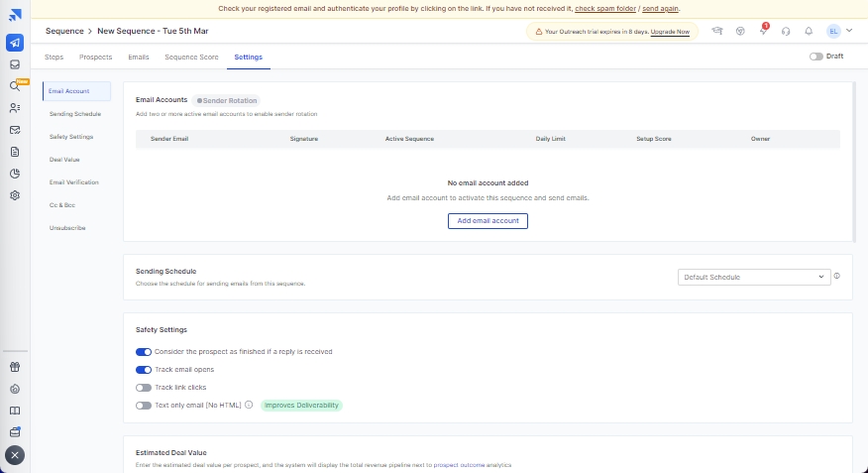Viewport: 868px width, 473px height.
Task: Click the graduation cap academy icon
Action: click(x=717, y=32)
